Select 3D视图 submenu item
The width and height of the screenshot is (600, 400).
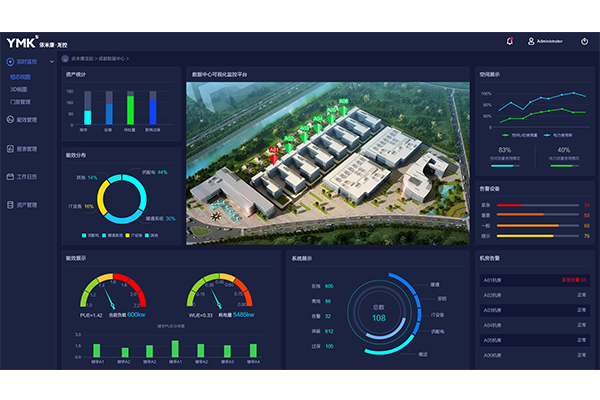tap(21, 89)
